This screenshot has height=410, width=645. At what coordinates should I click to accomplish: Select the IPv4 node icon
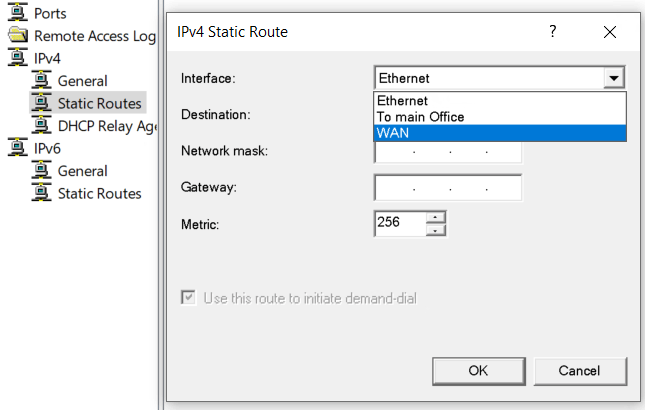point(18,58)
